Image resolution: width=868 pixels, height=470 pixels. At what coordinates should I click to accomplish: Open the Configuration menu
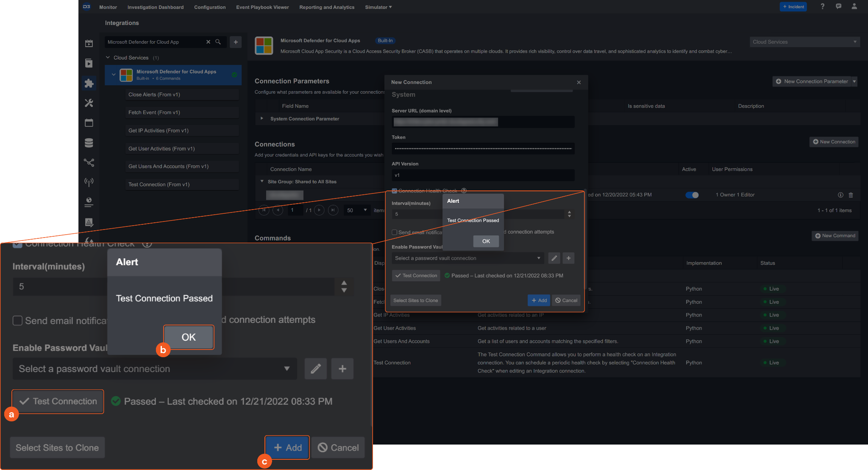210,7
